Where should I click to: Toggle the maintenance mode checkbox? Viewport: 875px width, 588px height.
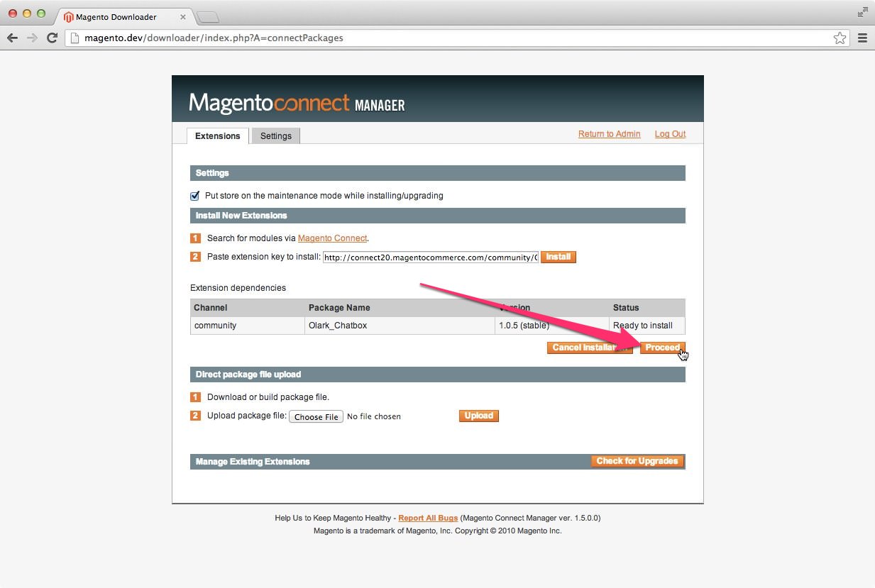click(195, 196)
